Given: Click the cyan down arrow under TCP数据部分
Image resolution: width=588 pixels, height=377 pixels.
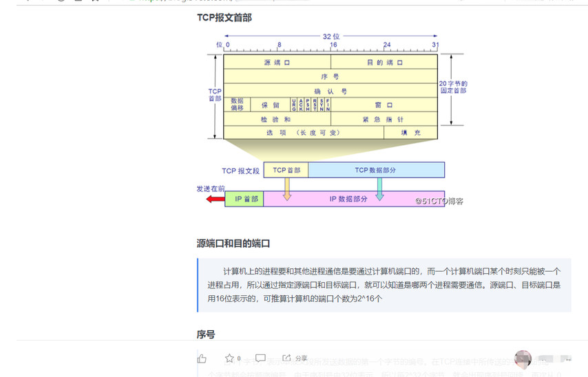Looking at the screenshot, I should 379,189.
